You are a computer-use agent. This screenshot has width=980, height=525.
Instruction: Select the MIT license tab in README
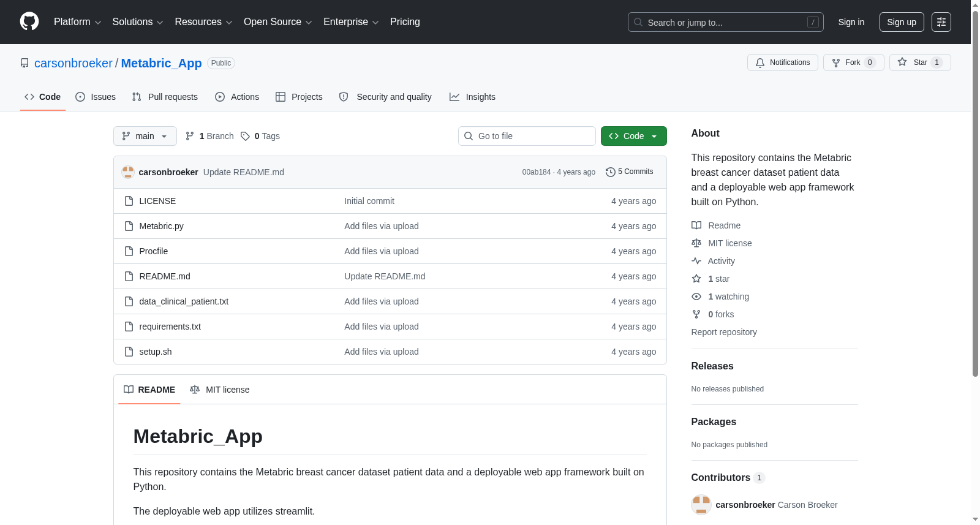click(220, 390)
